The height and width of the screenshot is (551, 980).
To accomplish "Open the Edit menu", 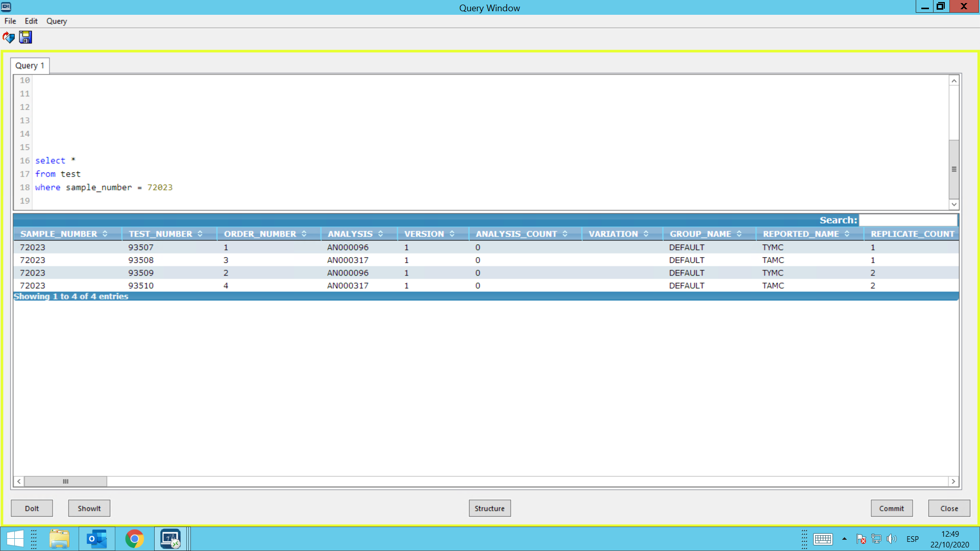I will pyautogui.click(x=31, y=21).
